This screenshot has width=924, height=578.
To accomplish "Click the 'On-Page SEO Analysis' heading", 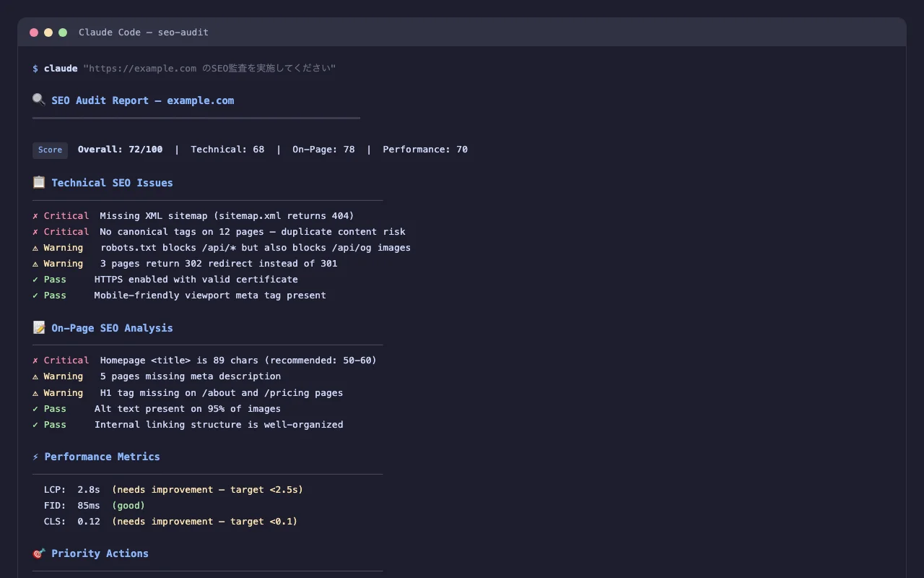I will point(112,328).
